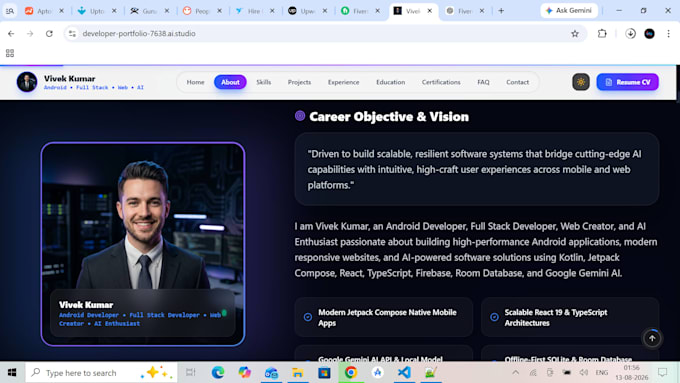Viewport: 680px width, 383px height.
Task: Click the browser forward arrow
Action: 30,33
